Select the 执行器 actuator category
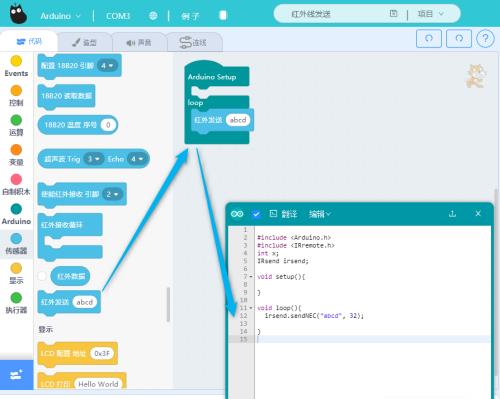Screen dimensions: 500x399 point(16,303)
